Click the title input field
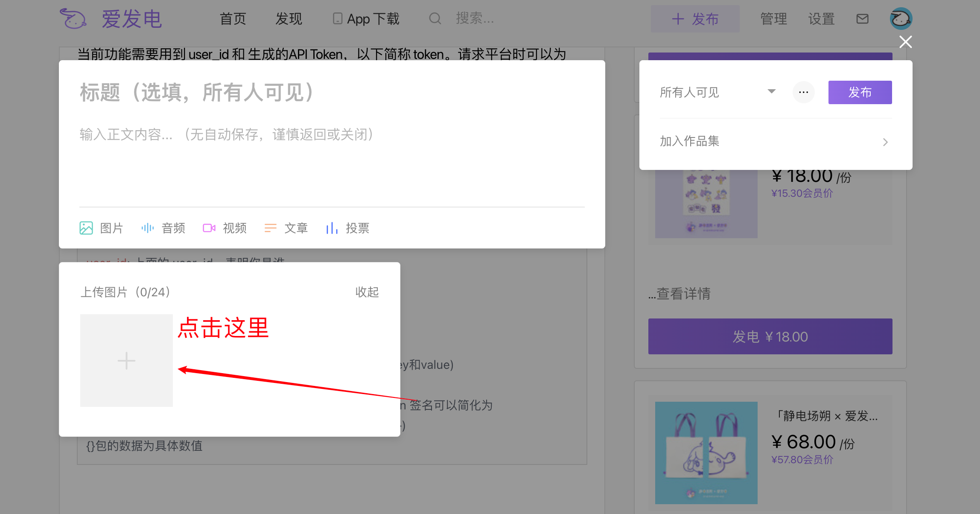Screen dimensions: 980x514 coord(331,92)
